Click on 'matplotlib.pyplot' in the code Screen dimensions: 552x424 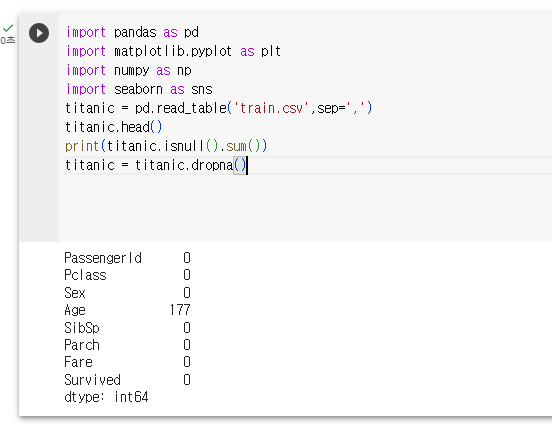coord(173,51)
